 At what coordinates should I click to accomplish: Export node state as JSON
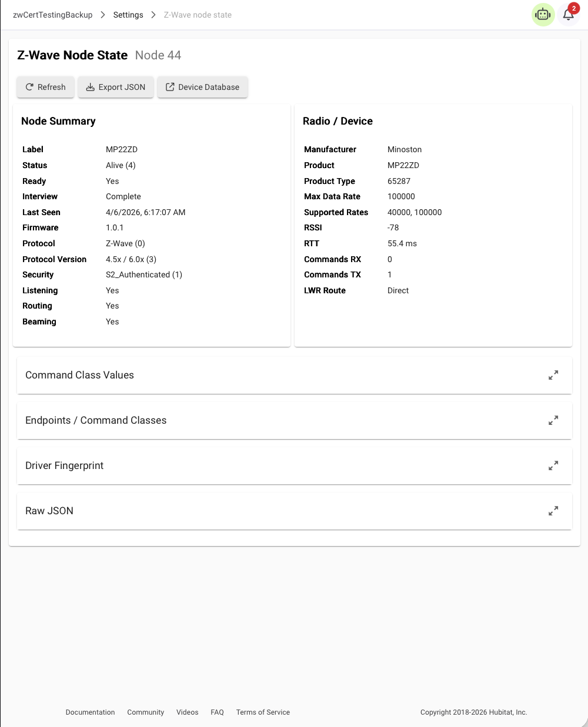tap(116, 87)
